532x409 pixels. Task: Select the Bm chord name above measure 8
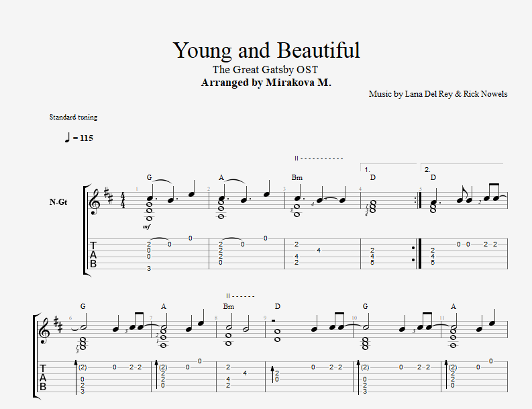(x=229, y=306)
